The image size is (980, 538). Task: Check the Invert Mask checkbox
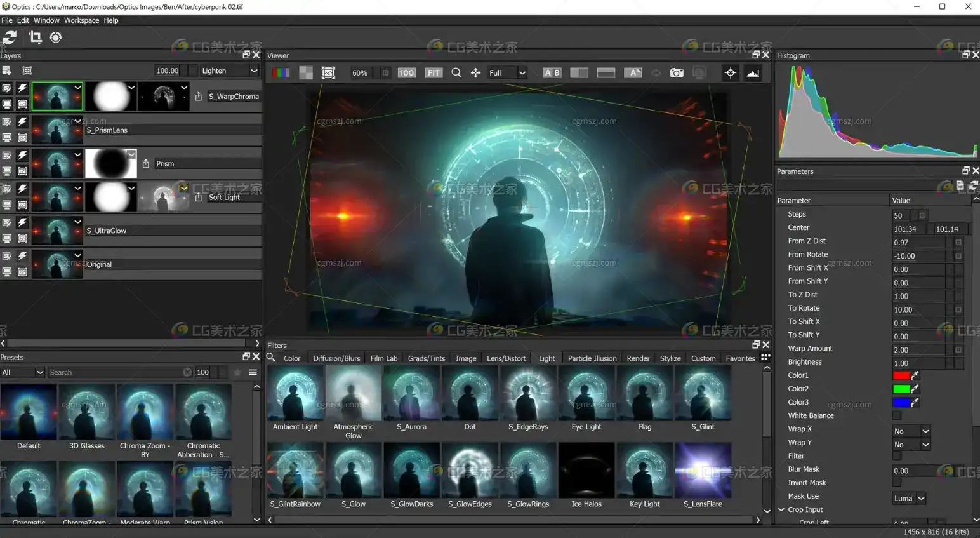tap(897, 483)
